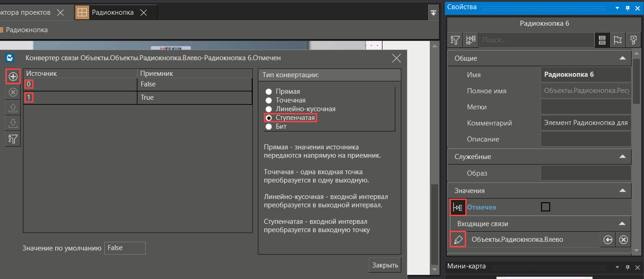
Task: Click the move row down arrow icon
Action: coord(13,123)
